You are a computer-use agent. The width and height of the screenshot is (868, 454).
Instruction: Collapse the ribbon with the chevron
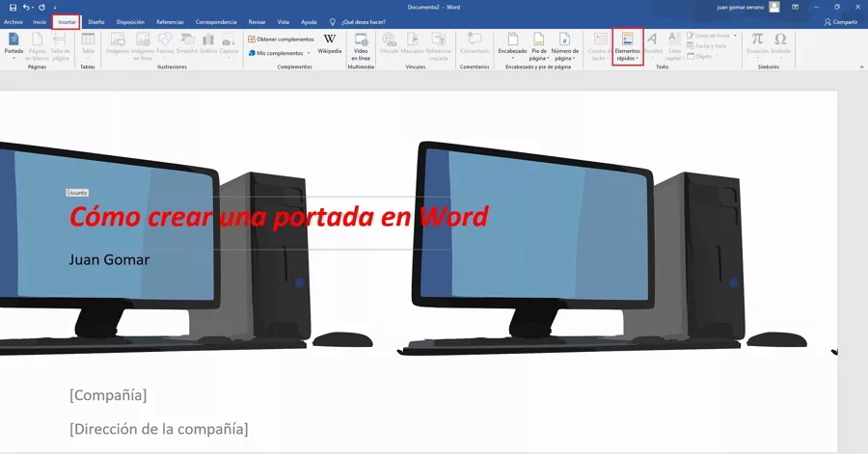click(861, 67)
